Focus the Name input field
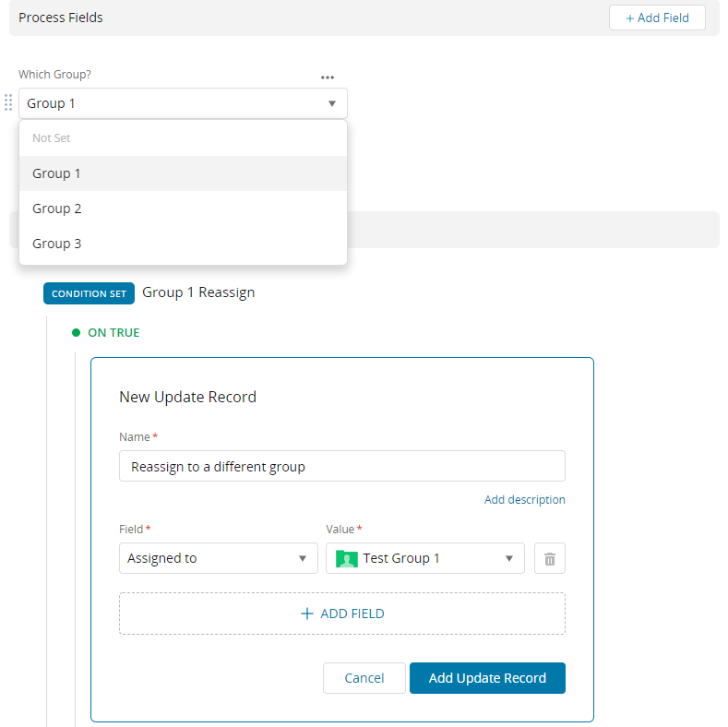This screenshot has height=727, width=728. click(341, 467)
